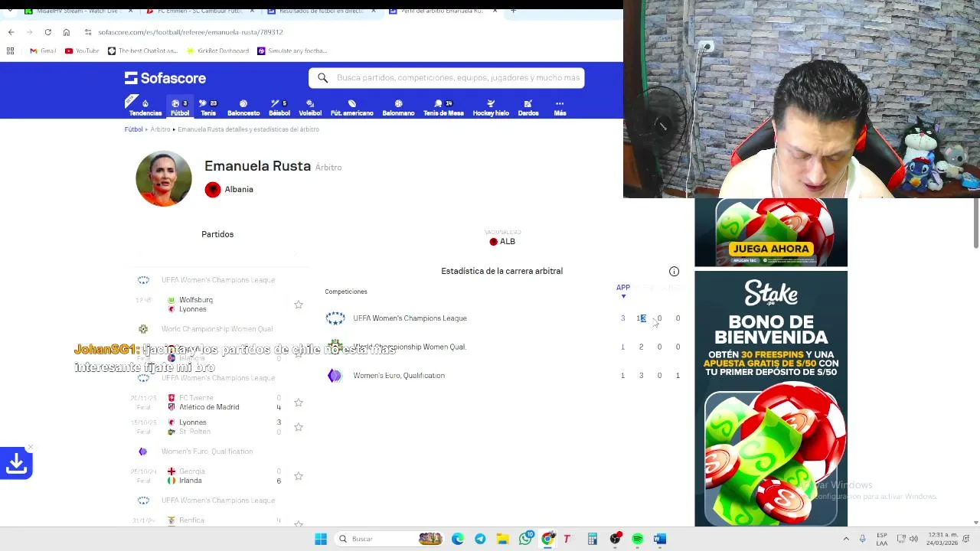The image size is (980, 551).
Task: Open the browser apps grid icon
Action: 10,51
